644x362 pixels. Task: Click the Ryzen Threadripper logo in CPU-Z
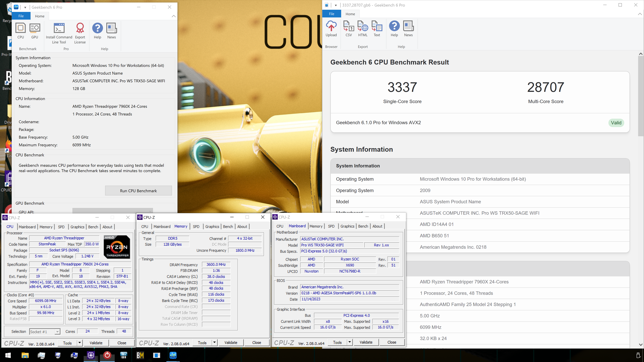click(117, 247)
